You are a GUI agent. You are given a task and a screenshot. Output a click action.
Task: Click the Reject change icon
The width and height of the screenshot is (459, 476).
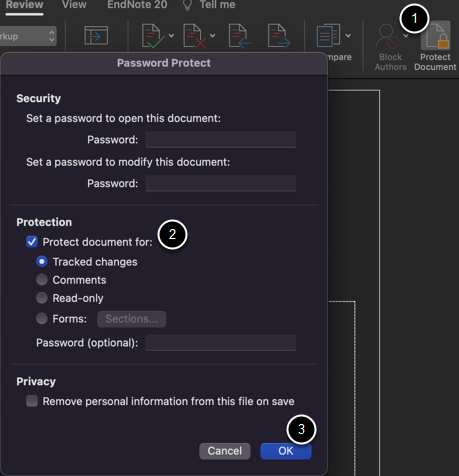pos(194,36)
